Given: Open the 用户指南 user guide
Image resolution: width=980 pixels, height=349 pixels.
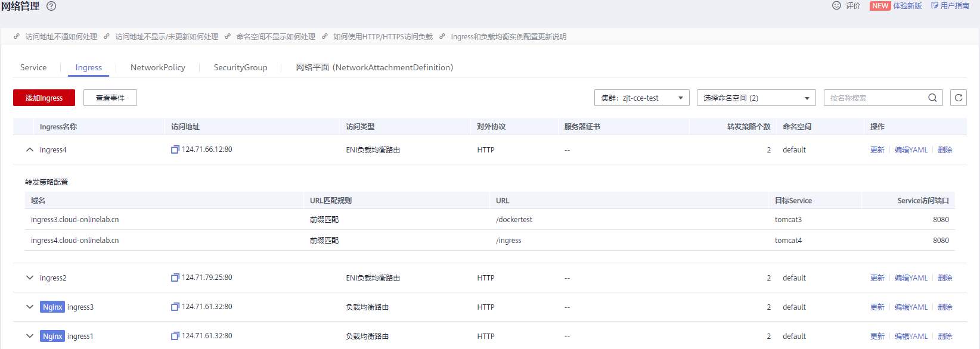Looking at the screenshot, I should 950,5.
